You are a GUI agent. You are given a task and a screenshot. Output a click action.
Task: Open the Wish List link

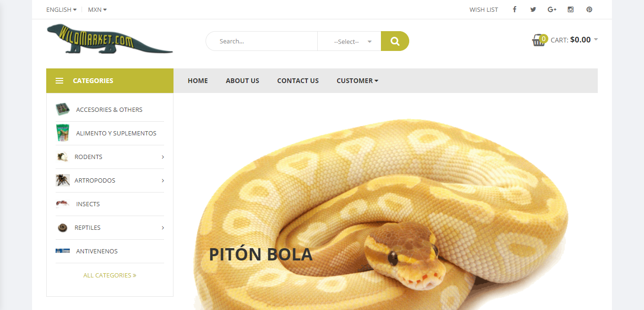(484, 9)
